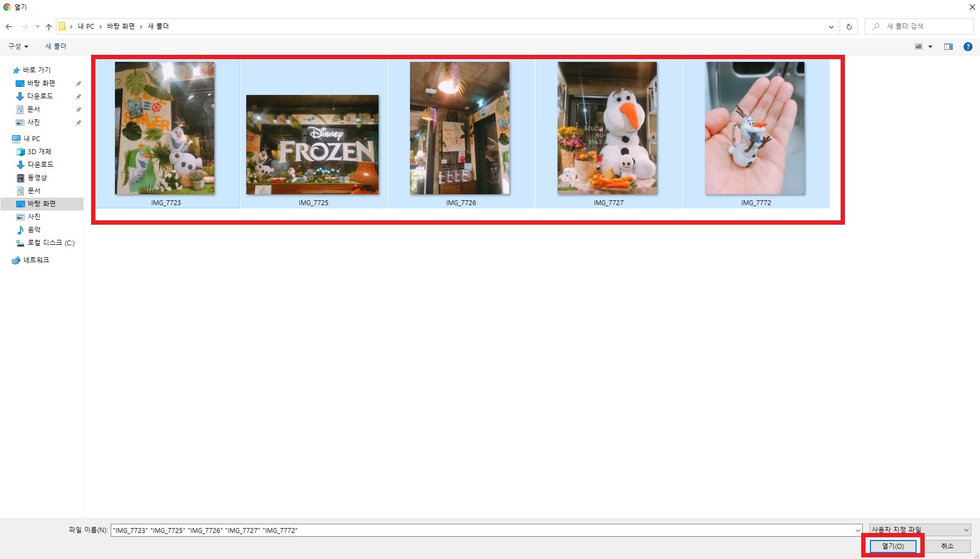The width and height of the screenshot is (980, 559).
Task: Refresh the folder view
Action: 849,27
